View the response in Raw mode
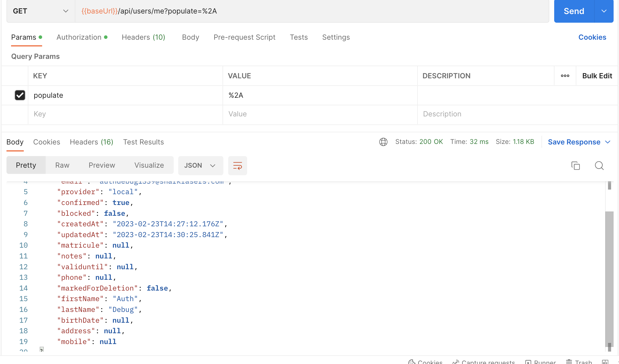619x364 pixels. [x=62, y=165]
